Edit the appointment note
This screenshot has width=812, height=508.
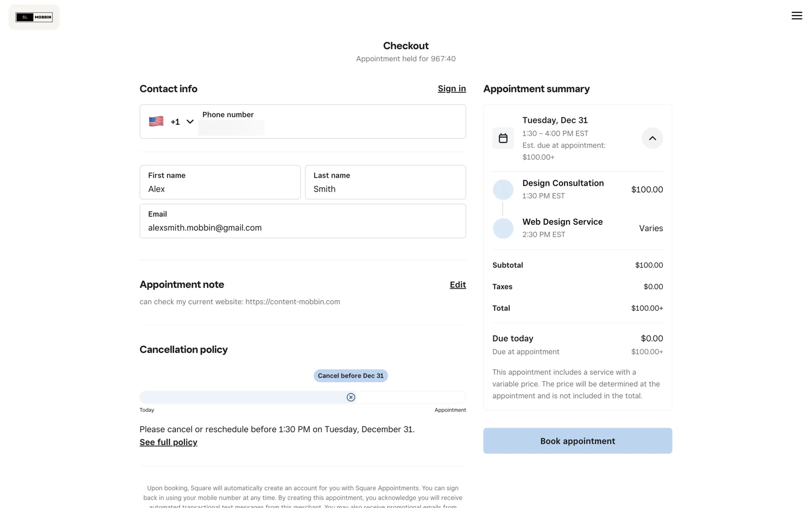coord(458,284)
